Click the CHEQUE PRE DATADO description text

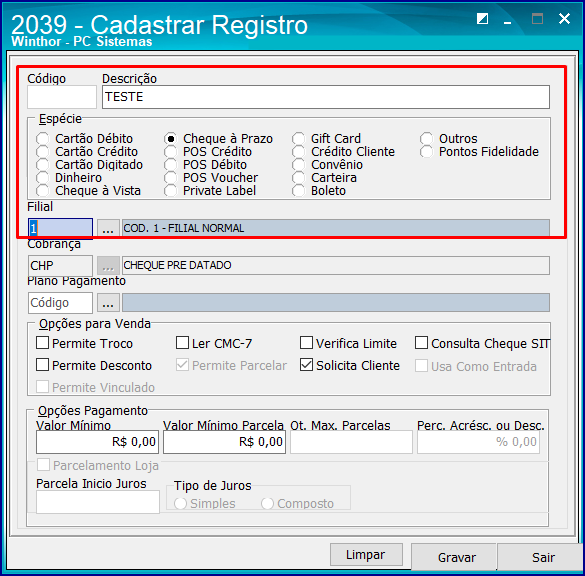click(x=177, y=265)
